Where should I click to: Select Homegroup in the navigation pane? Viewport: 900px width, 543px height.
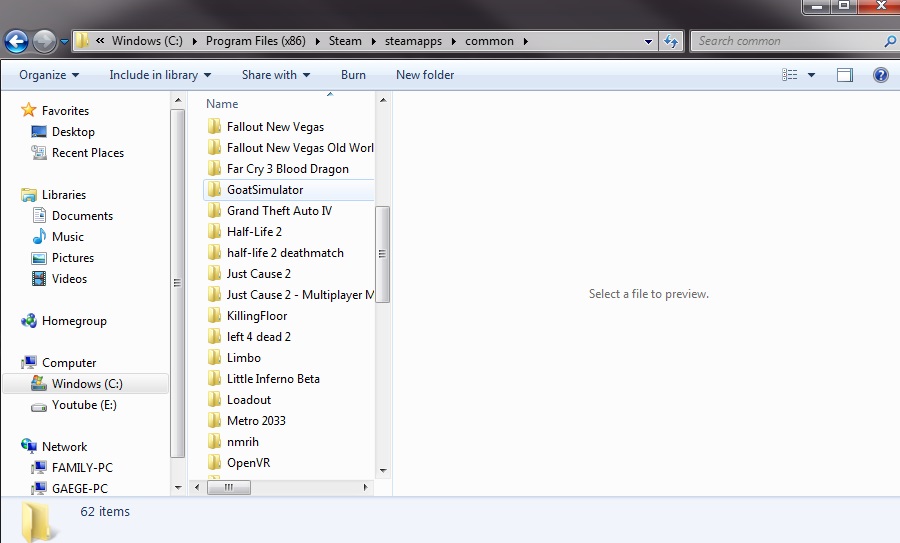coord(73,321)
